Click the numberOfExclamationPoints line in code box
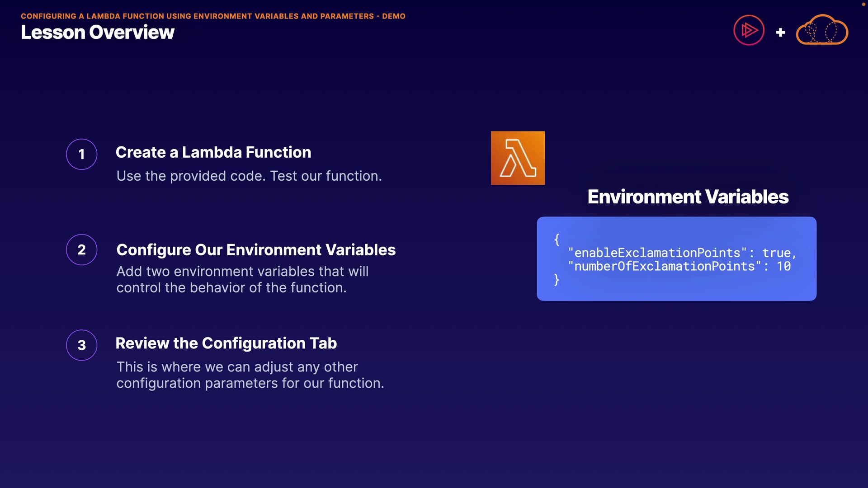 (679, 266)
